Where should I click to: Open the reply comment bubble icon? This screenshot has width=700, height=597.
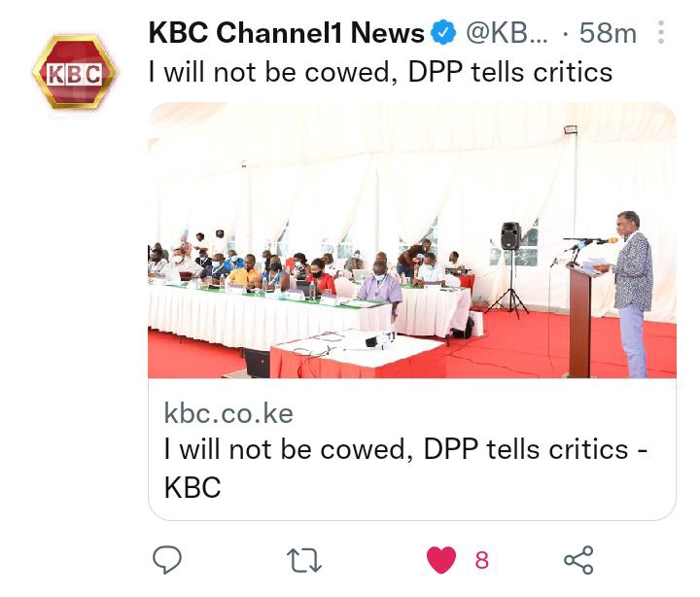167,559
